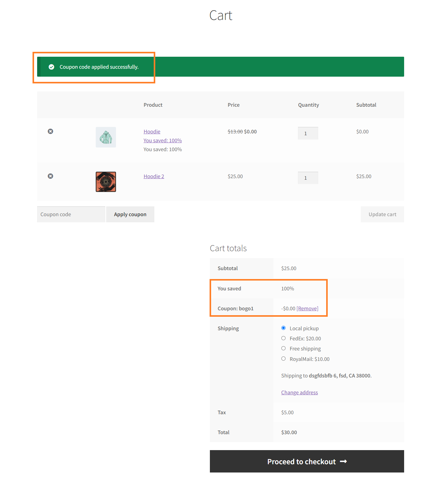Open the Hoodie product thumbnail image
The width and height of the screenshot is (448, 482).
click(106, 137)
